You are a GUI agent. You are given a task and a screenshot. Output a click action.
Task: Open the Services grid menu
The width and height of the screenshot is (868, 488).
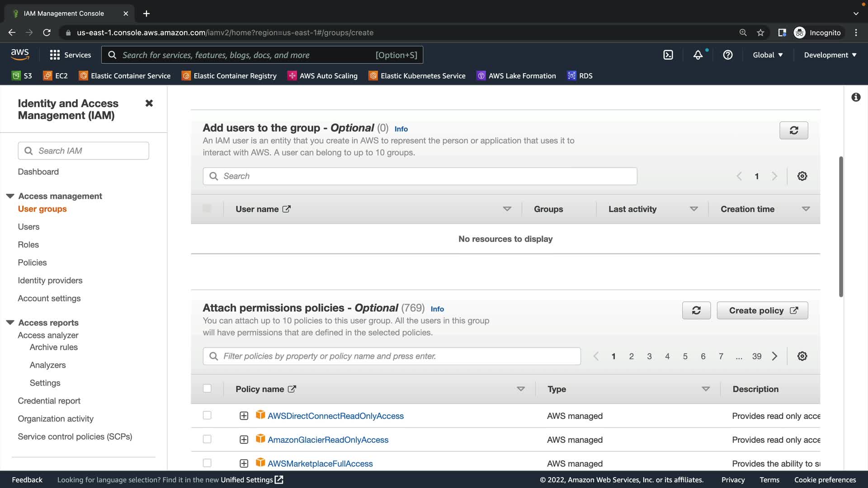coord(70,55)
